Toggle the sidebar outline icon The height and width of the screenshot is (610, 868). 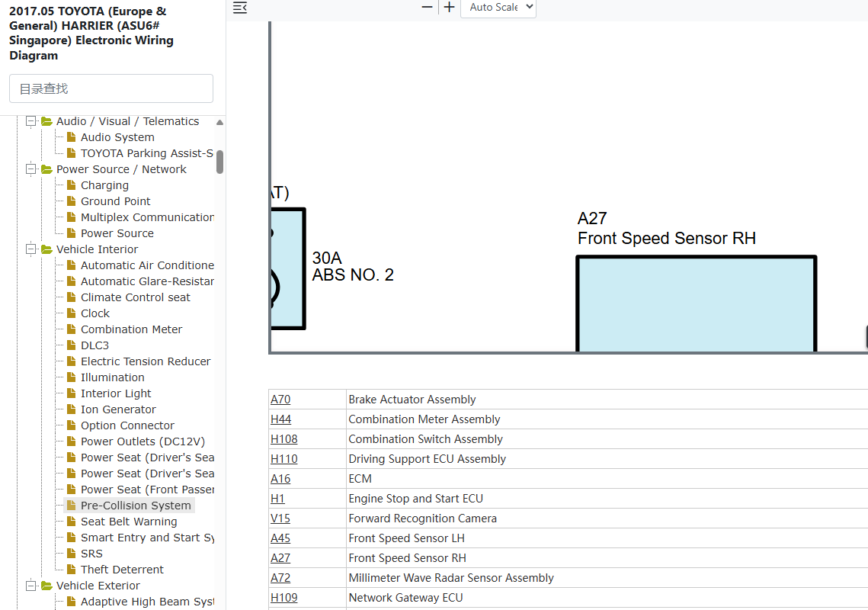pos(240,8)
